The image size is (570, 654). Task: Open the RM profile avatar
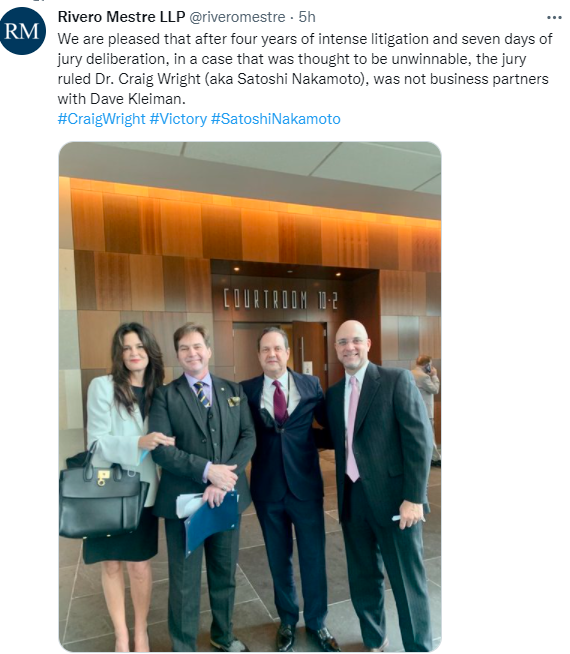[22, 31]
